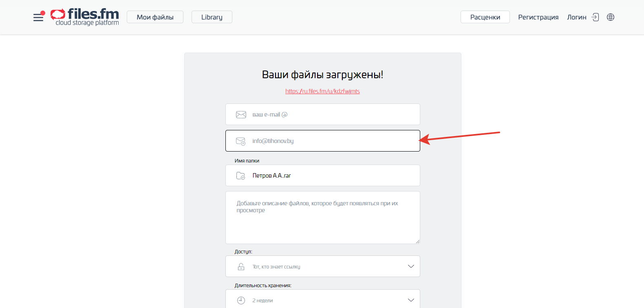The width and height of the screenshot is (644, 308).
Task: Click the recipient envelope icon
Action: 241,141
